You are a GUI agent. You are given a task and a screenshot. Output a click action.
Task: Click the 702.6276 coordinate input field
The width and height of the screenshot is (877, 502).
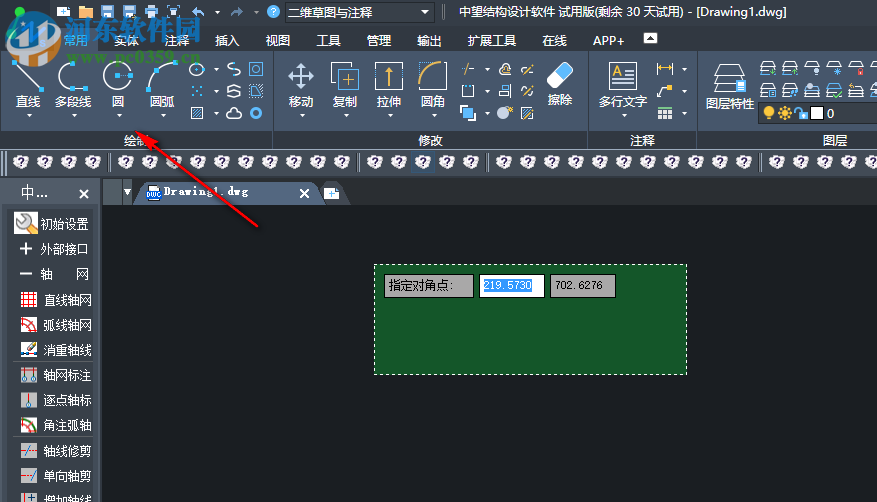pyautogui.click(x=583, y=286)
